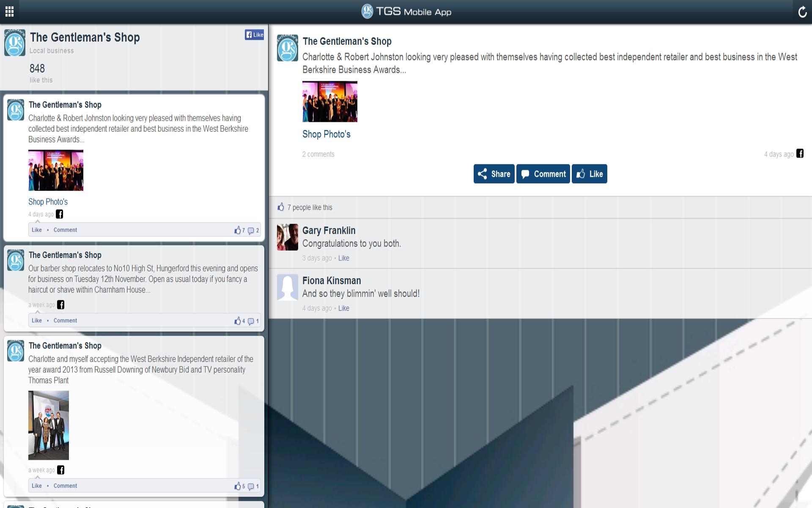Click Gary Franklin's name
The image size is (812, 508).
pos(329,230)
